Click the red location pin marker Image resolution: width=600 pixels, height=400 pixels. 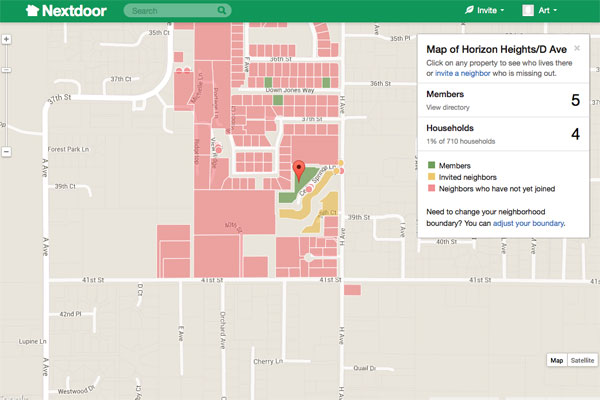tap(299, 170)
